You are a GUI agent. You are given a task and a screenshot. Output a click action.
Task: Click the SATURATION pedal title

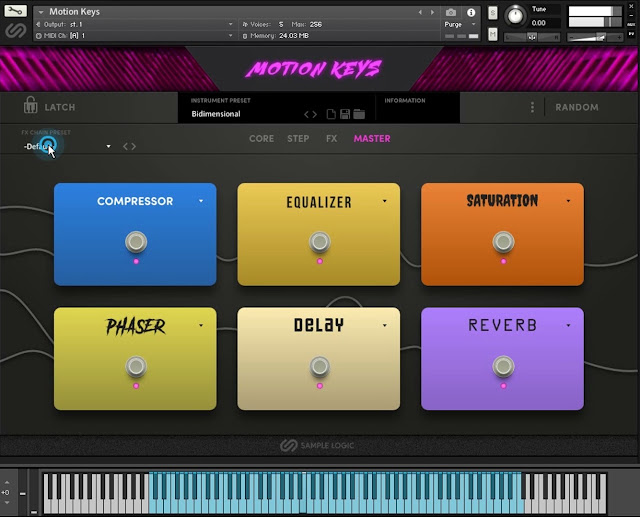coord(502,201)
